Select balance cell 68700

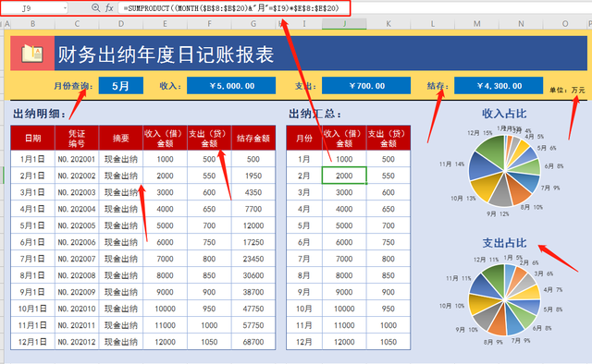[253, 342]
